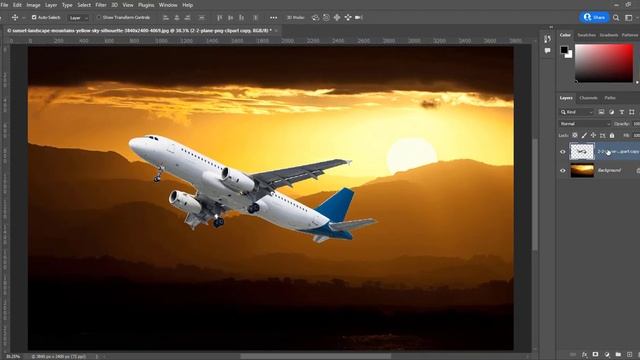This screenshot has height=360, width=640.
Task: Select the 3D zoom video camera icon
Action: 359,18
